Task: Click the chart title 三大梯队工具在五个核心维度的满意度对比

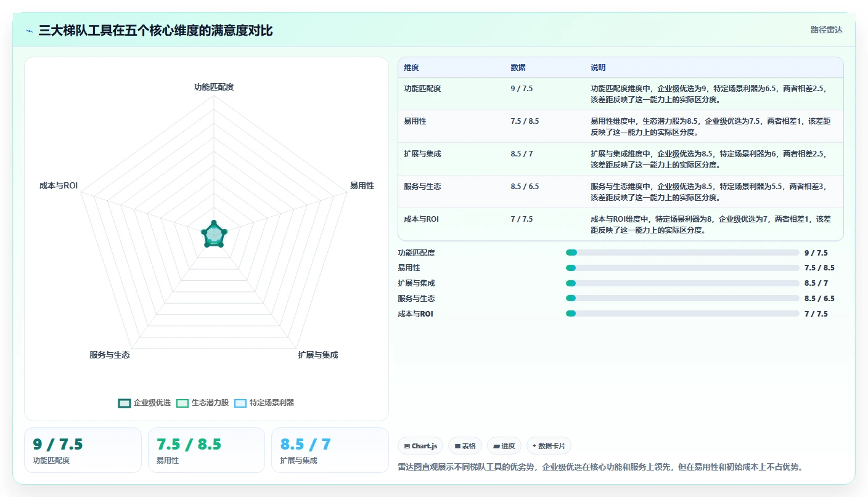Action: tap(155, 31)
